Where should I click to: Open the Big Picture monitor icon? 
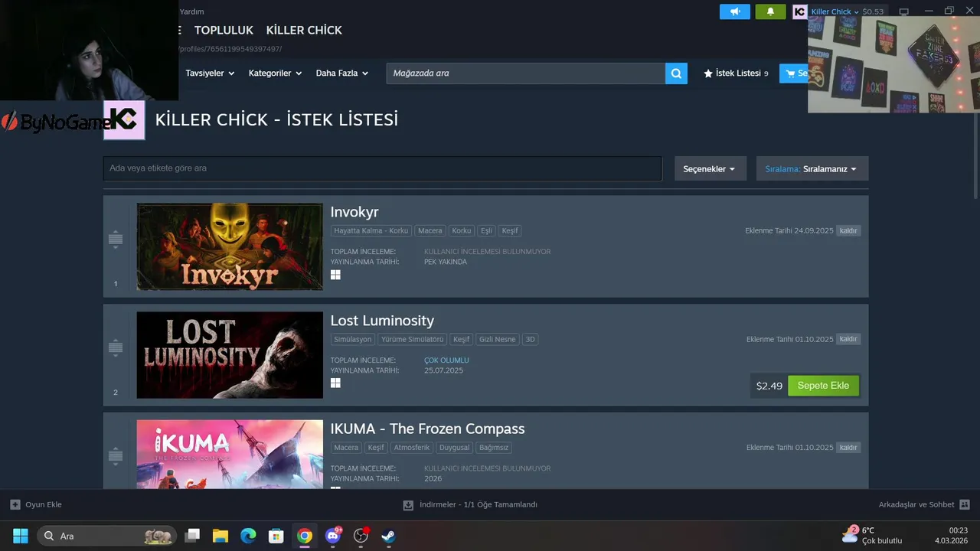[x=903, y=11]
